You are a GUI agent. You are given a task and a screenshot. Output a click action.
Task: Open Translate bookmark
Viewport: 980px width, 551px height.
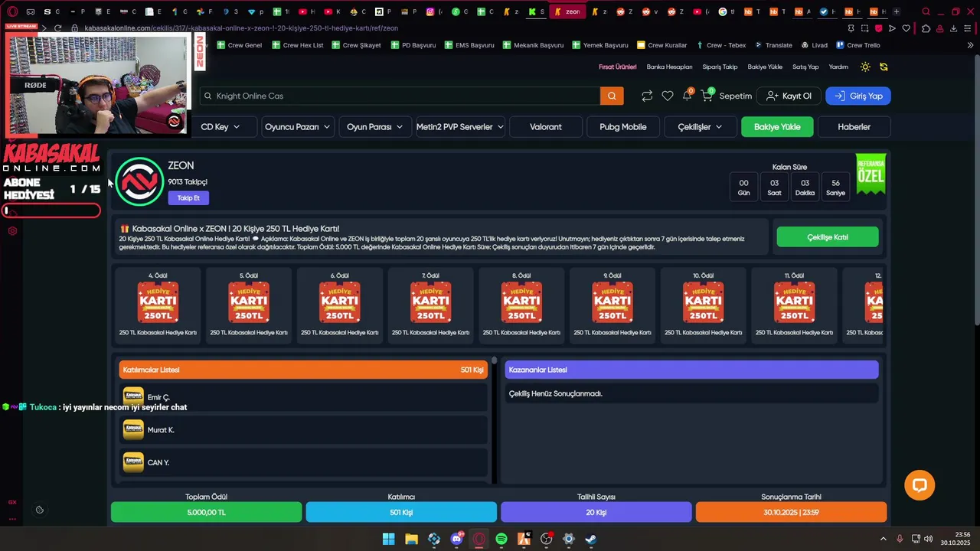click(x=773, y=45)
